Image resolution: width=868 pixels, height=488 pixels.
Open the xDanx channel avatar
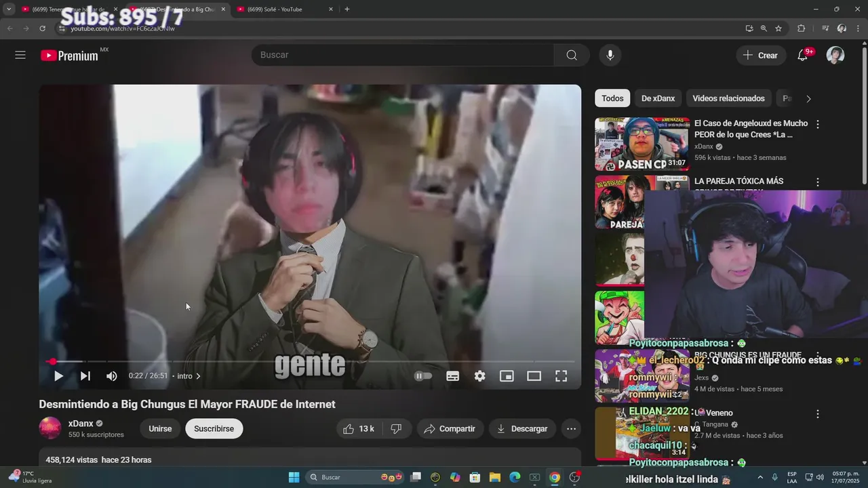tap(50, 428)
